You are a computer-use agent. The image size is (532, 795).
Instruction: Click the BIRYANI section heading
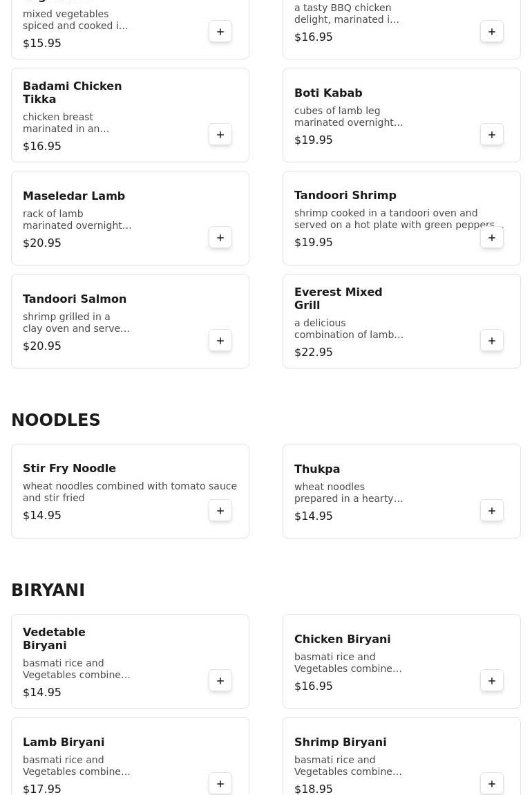(x=48, y=590)
